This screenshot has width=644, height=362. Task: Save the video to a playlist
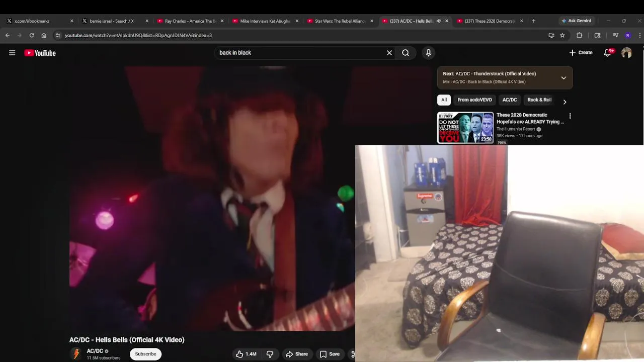point(330,354)
